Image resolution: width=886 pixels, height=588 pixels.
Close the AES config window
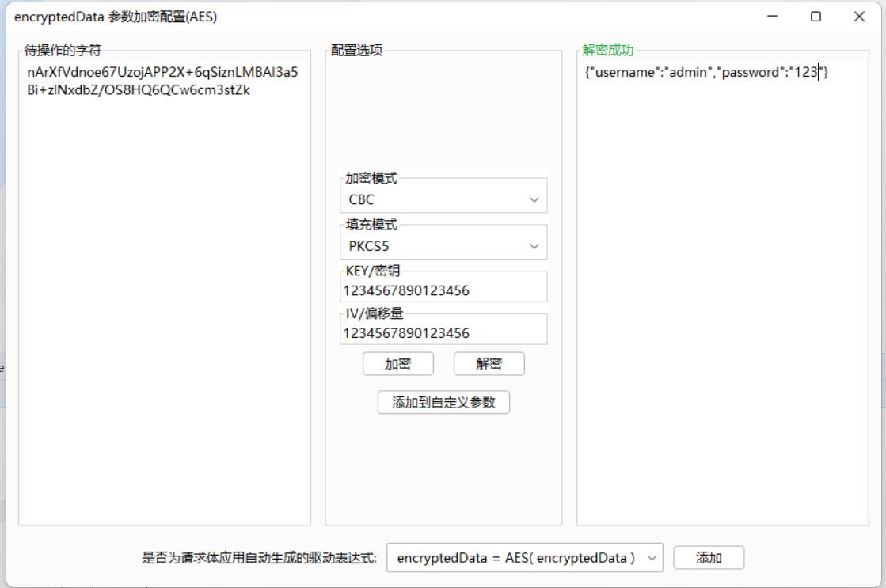859,17
